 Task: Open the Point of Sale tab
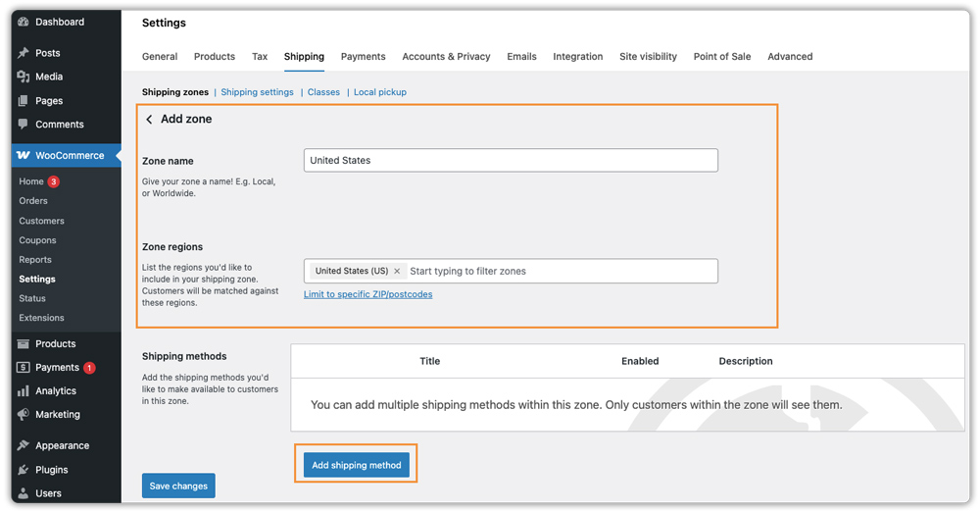722,56
